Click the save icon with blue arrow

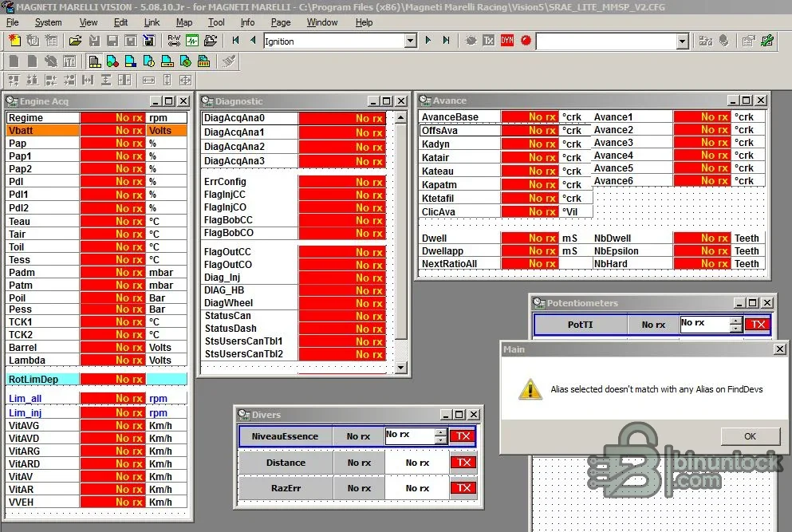coord(149,41)
